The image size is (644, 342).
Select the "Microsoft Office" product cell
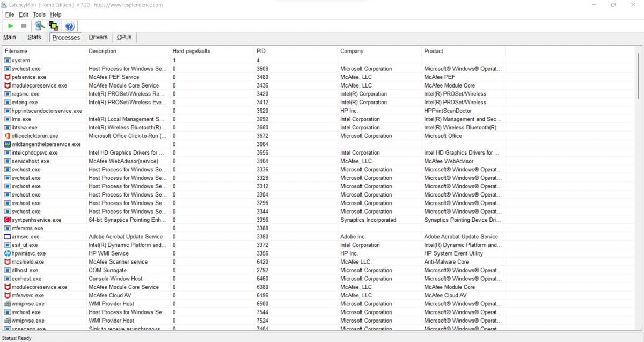[443, 136]
